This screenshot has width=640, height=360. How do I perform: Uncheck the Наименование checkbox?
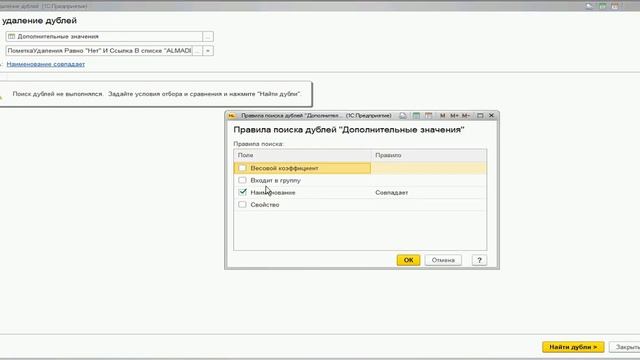tap(242, 192)
